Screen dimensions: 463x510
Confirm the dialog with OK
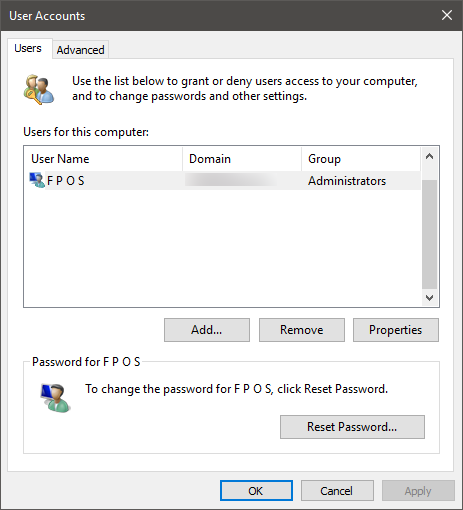(256, 491)
